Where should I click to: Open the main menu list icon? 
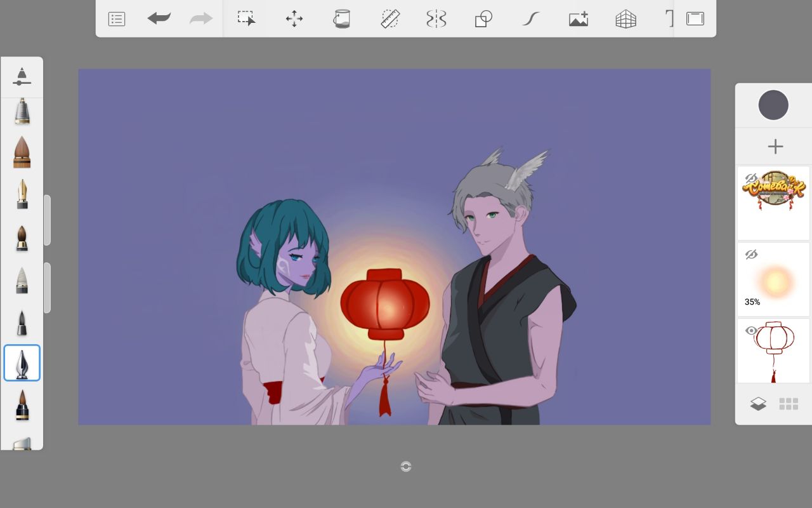click(117, 19)
